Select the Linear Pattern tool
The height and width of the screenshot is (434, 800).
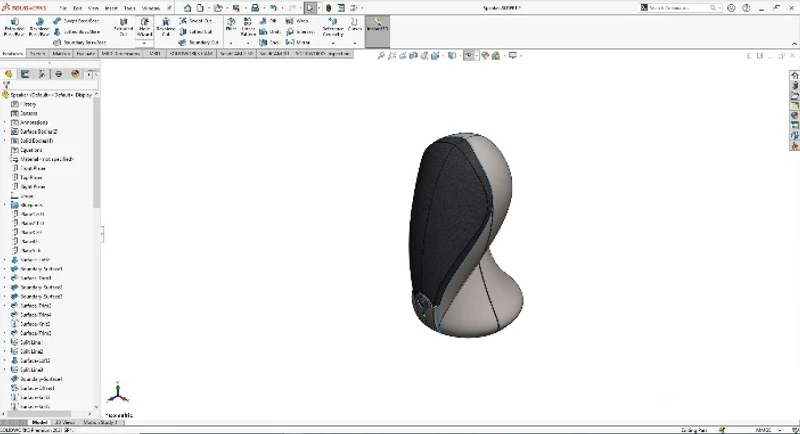(248, 27)
